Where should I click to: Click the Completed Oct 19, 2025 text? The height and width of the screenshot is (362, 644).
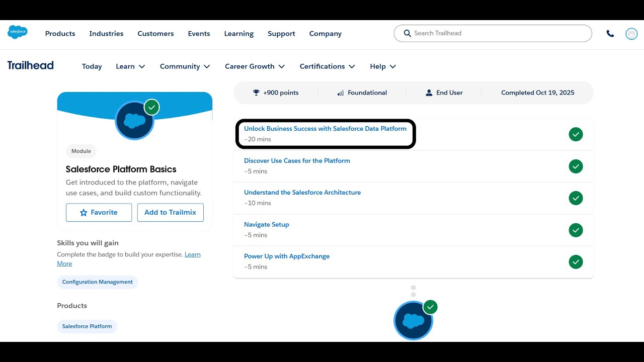537,93
